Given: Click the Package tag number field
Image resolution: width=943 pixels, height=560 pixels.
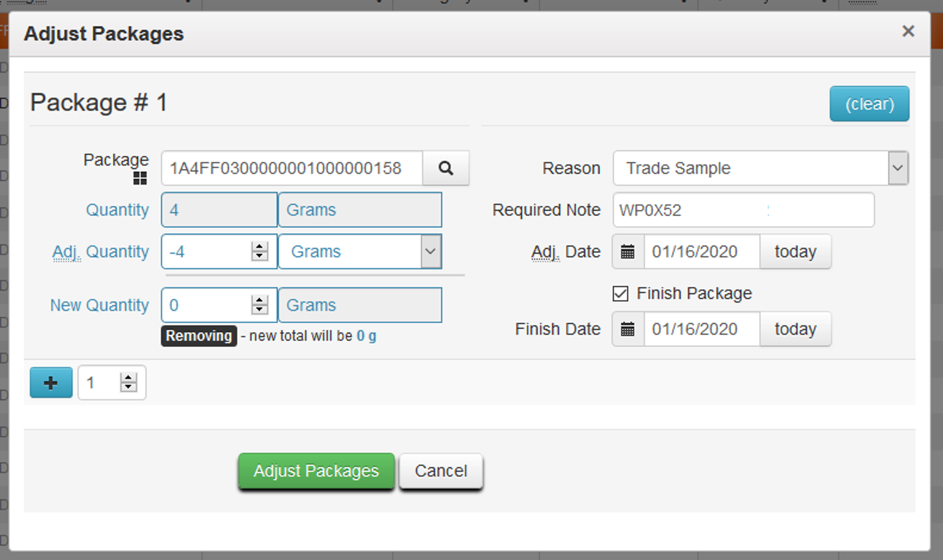Looking at the screenshot, I should tap(292, 168).
